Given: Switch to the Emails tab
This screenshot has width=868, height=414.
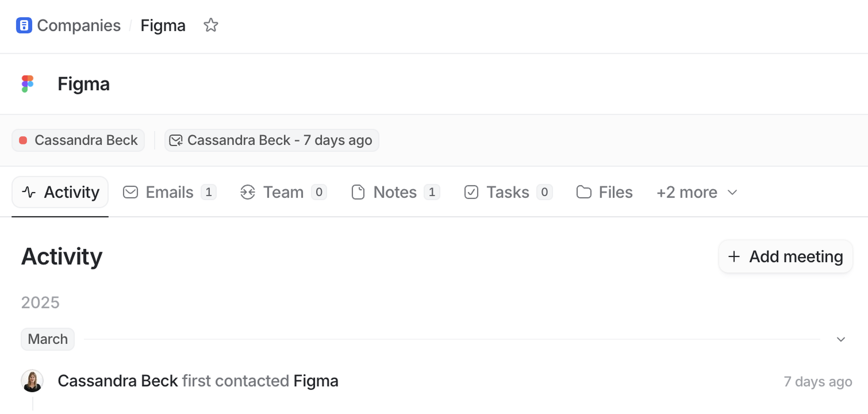Looking at the screenshot, I should point(170,192).
